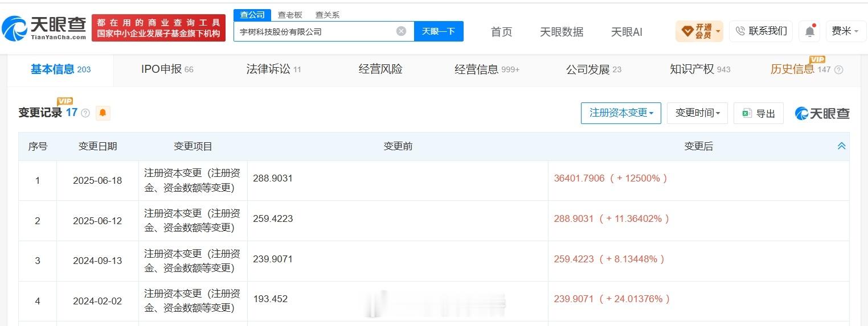The height and width of the screenshot is (326, 868).
Task: Click the value 259.4223 (+8.13448%)
Action: pos(609,259)
